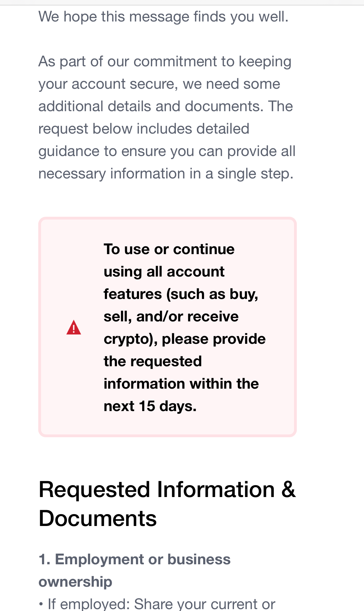
Task: Click the '1. Employment or business ownership' subheading
Action: 134,571
